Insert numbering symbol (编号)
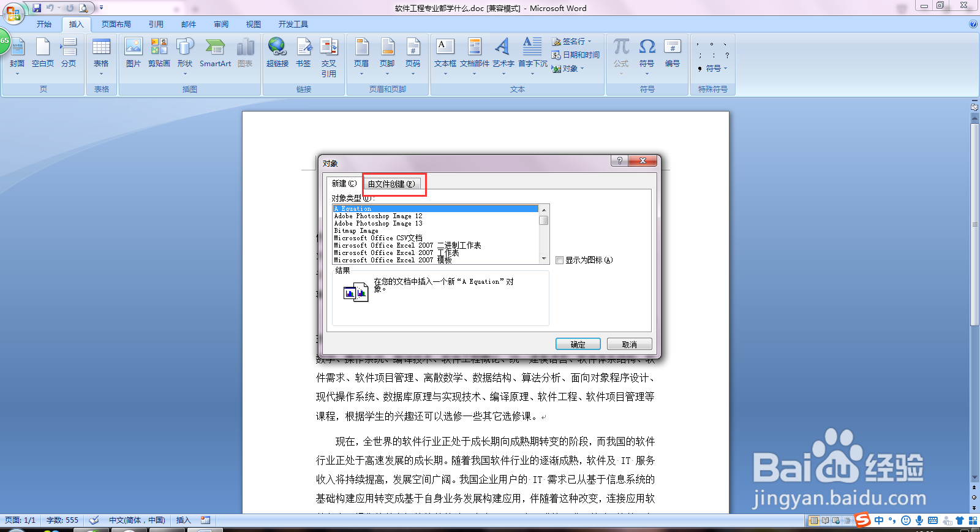The image size is (980, 532). pyautogui.click(x=673, y=53)
